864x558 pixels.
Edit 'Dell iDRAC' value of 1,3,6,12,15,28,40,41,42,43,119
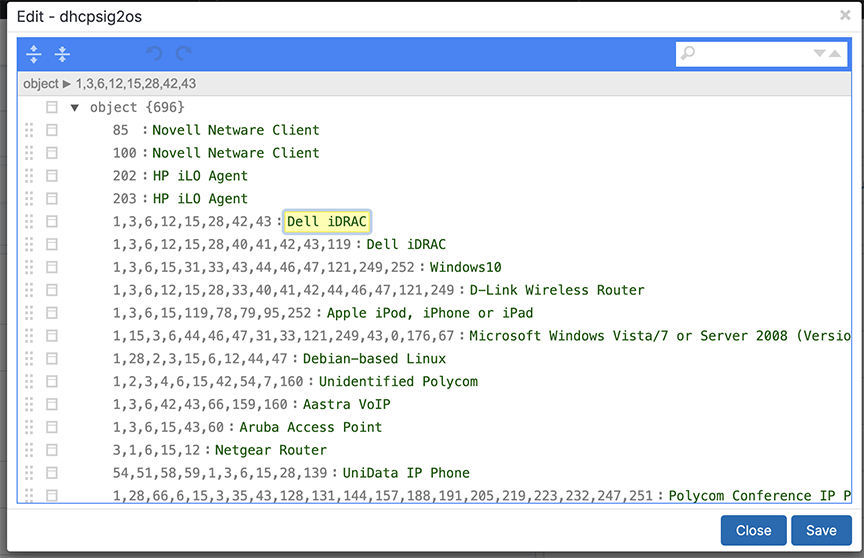click(406, 245)
